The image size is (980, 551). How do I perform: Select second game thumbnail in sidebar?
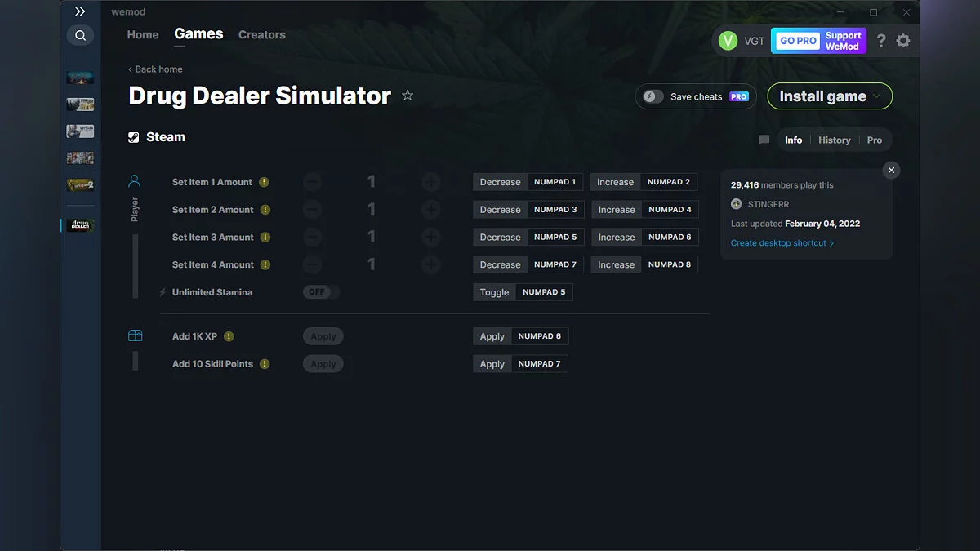tap(80, 104)
